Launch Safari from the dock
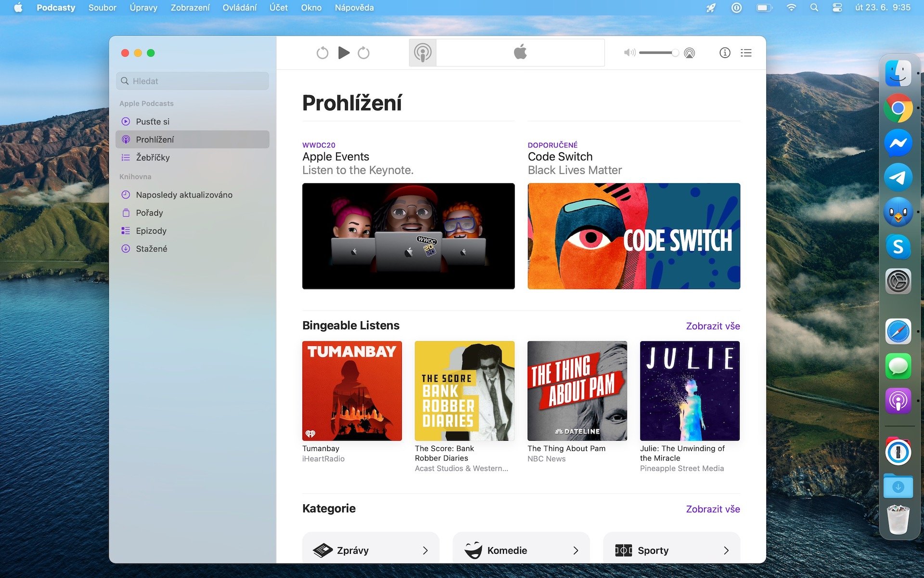This screenshot has width=924, height=578. pyautogui.click(x=898, y=331)
